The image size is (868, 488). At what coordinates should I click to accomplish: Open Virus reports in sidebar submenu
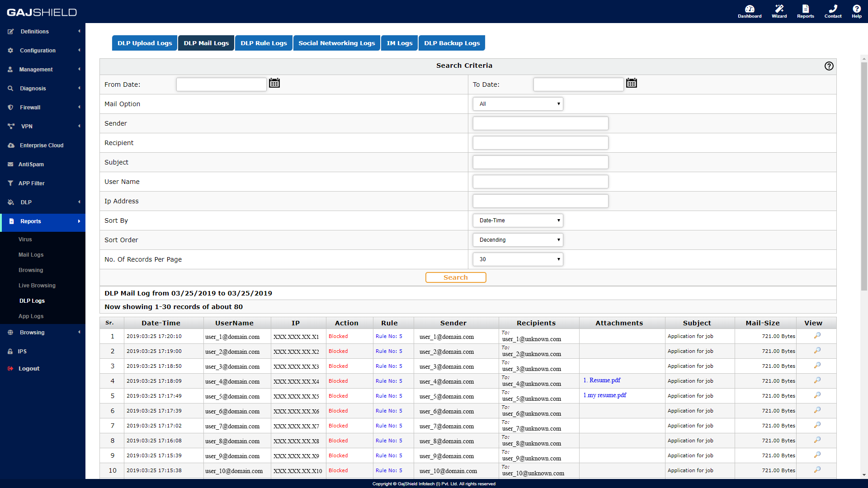point(25,239)
